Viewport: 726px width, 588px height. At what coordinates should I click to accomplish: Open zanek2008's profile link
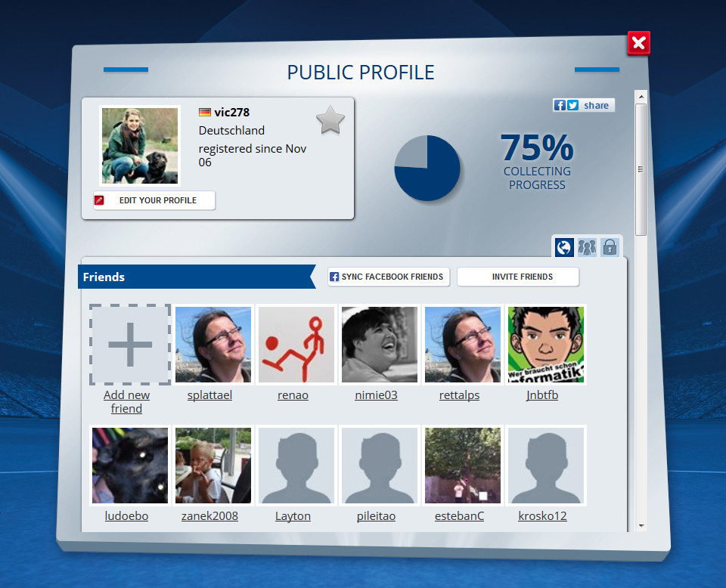click(x=209, y=516)
